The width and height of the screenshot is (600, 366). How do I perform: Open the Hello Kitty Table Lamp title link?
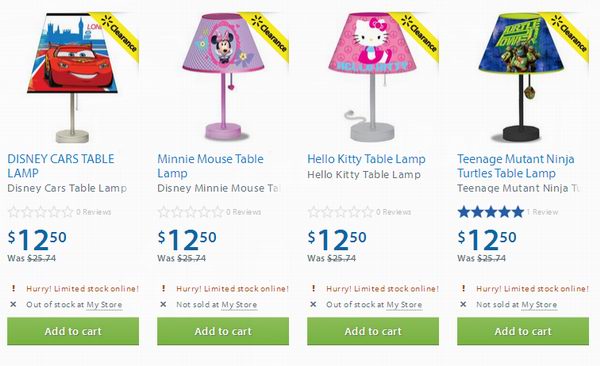tap(366, 159)
